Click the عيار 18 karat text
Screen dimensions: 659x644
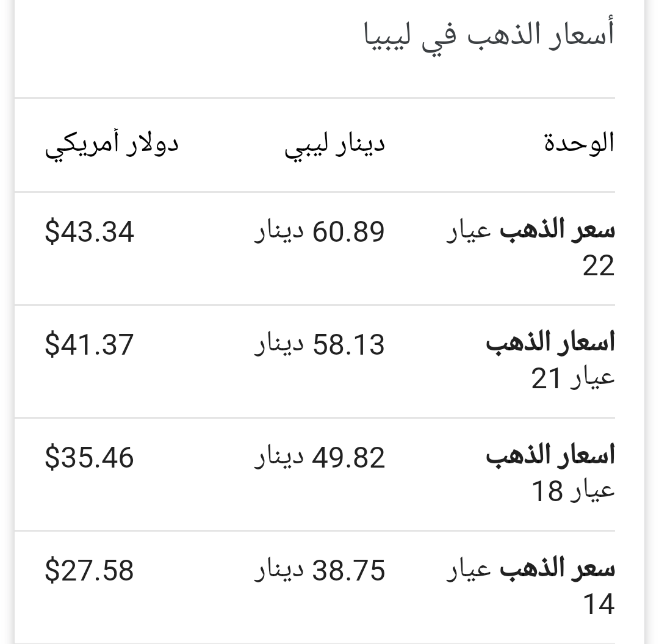(x=573, y=491)
